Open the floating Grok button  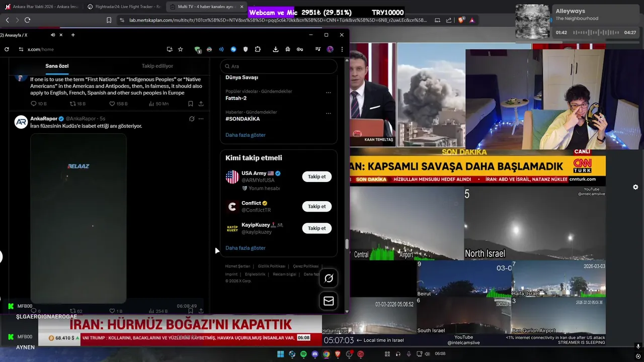329,278
